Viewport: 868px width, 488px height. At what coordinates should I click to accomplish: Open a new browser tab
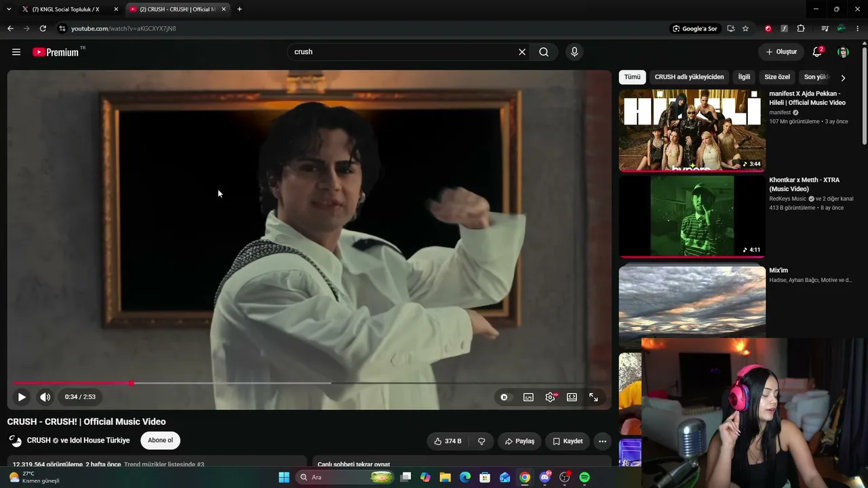point(239,9)
